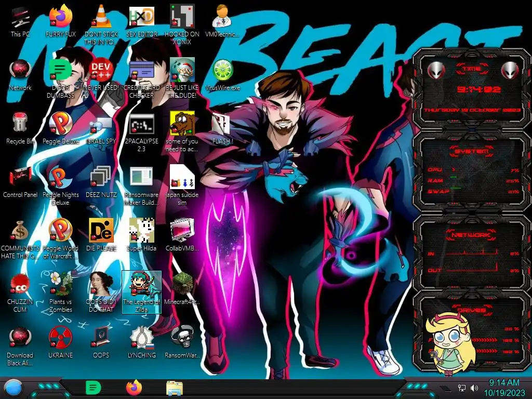The width and height of the screenshot is (532, 399).
Task: Launch the Plants vs Zombies shortcut
Action: (61, 292)
